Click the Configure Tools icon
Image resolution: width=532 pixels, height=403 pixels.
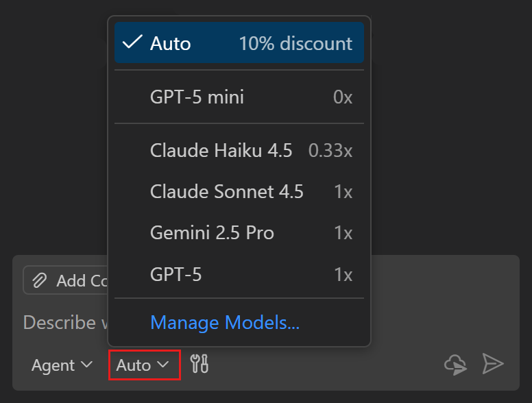click(x=199, y=365)
